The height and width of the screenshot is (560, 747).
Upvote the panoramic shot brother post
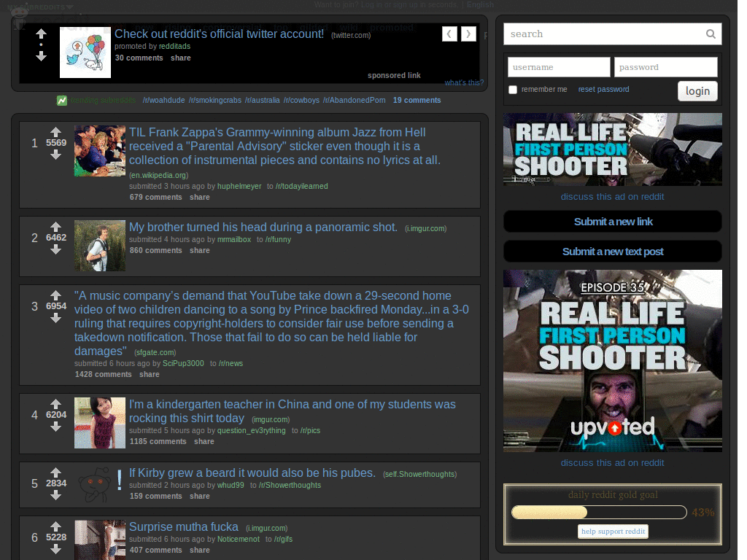[55, 227]
